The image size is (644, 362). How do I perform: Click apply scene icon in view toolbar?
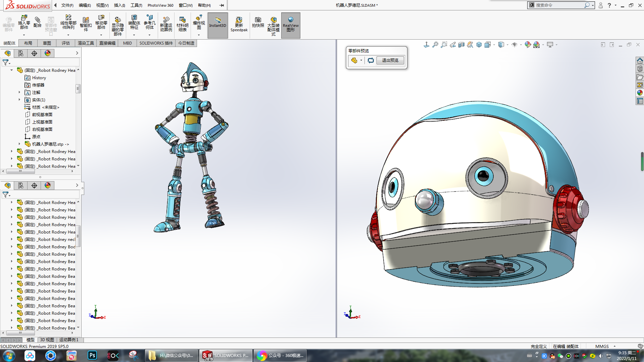(536, 45)
